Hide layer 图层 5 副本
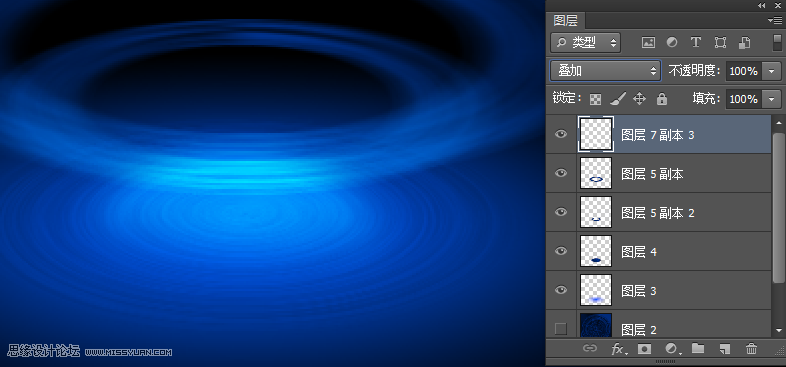 pos(561,173)
